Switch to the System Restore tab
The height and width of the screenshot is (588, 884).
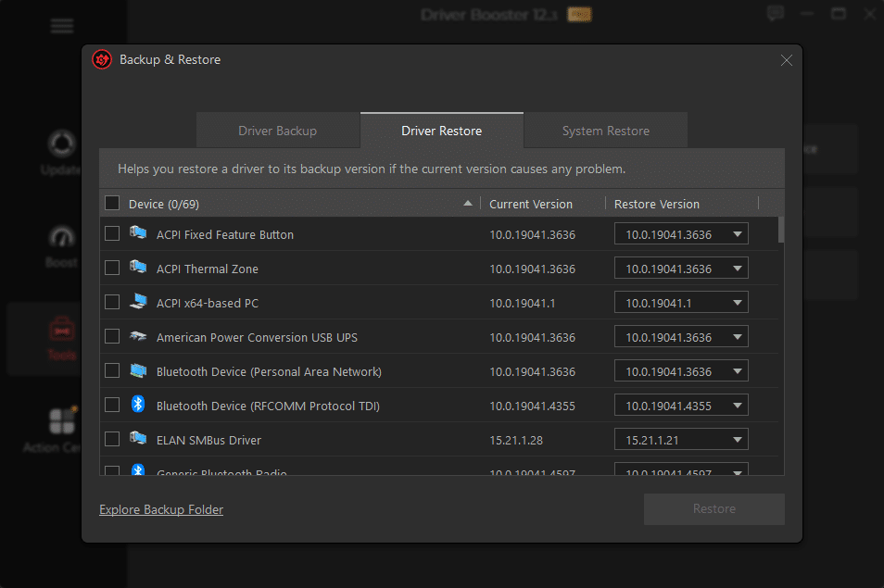coord(605,131)
